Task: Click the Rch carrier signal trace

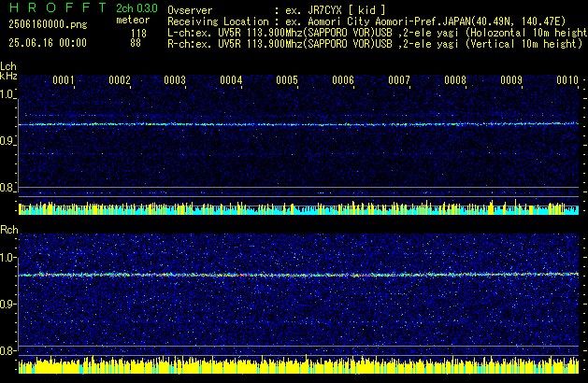Action: tap(298, 275)
